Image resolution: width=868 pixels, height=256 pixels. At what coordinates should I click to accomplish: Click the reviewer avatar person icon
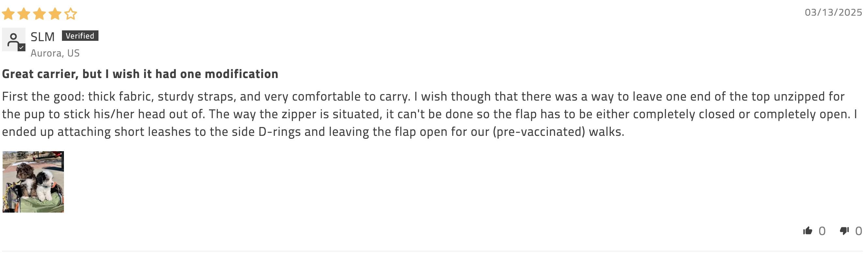(13, 40)
